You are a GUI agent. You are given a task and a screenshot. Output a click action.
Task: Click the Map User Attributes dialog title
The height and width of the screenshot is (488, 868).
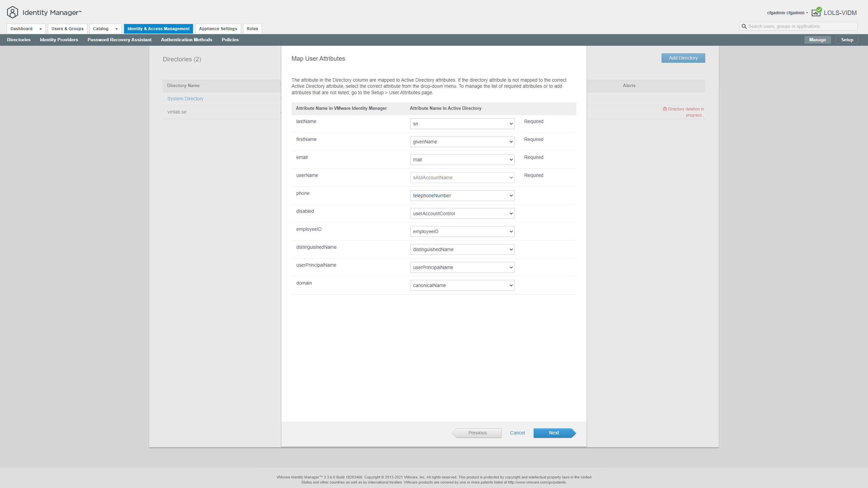pos(318,59)
